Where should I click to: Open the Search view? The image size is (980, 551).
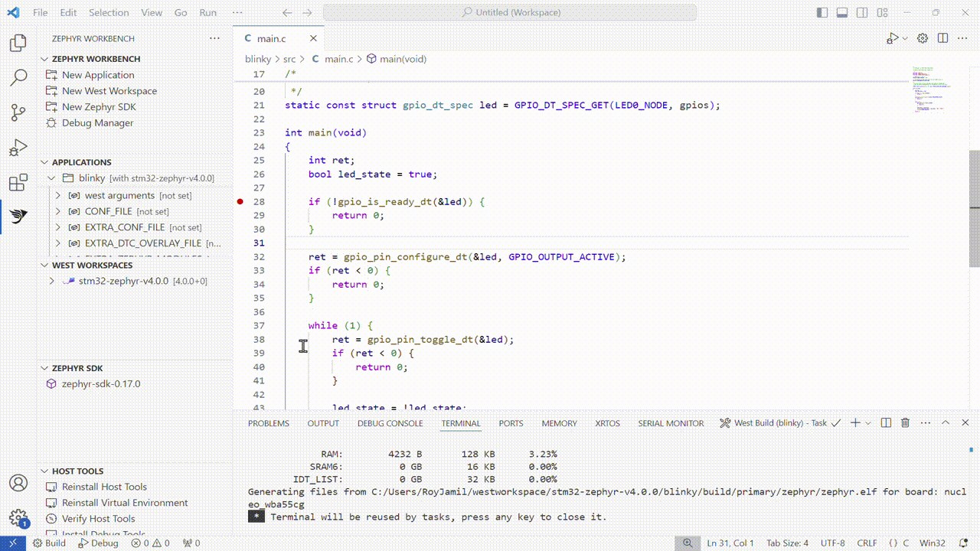pyautogui.click(x=18, y=77)
